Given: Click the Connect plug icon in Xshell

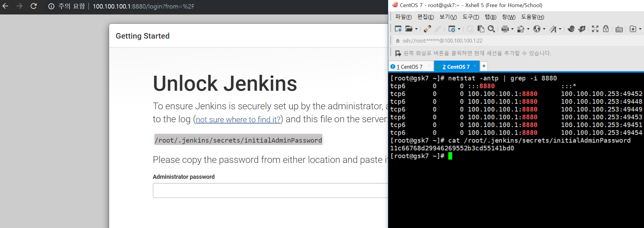Looking at the screenshot, I should [x=427, y=29].
